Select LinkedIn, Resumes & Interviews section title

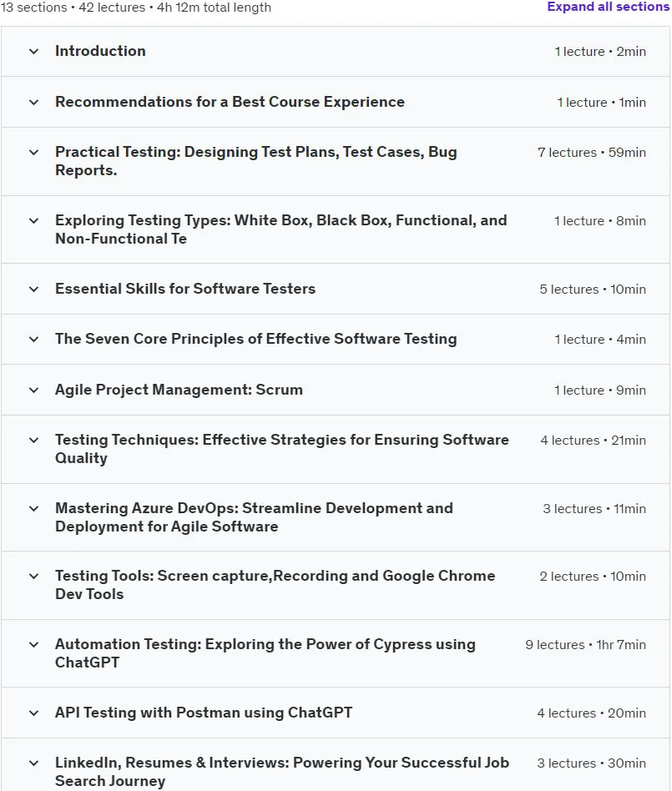(x=281, y=772)
